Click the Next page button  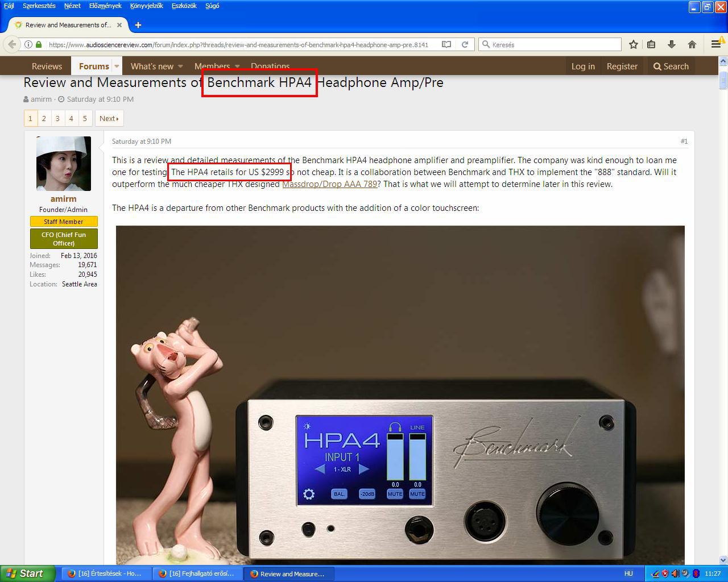(109, 118)
